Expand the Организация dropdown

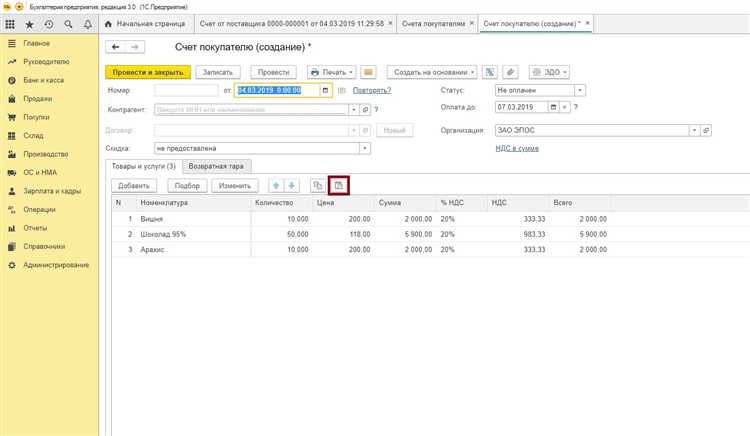pos(693,130)
